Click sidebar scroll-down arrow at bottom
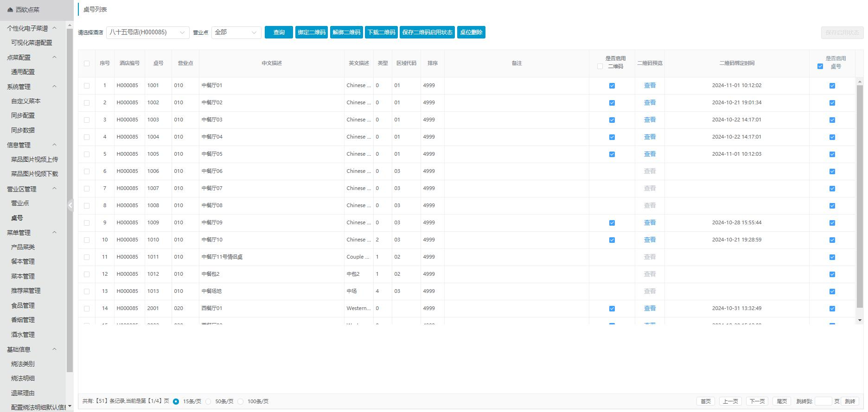This screenshot has height=412, width=868. click(70, 406)
